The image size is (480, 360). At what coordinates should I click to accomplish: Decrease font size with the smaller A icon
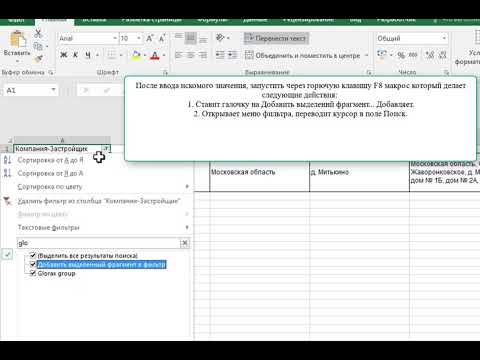[x=162, y=38]
